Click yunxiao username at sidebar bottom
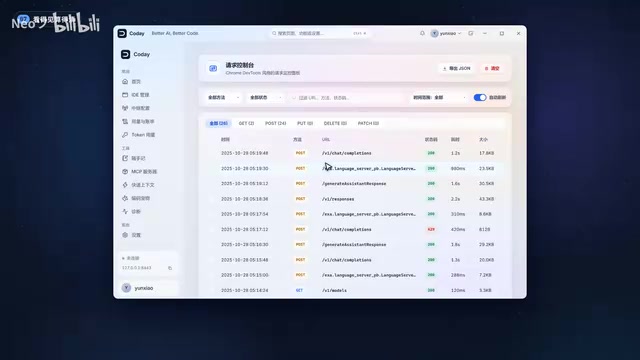The width and height of the screenshot is (640, 360). pyautogui.click(x=144, y=288)
